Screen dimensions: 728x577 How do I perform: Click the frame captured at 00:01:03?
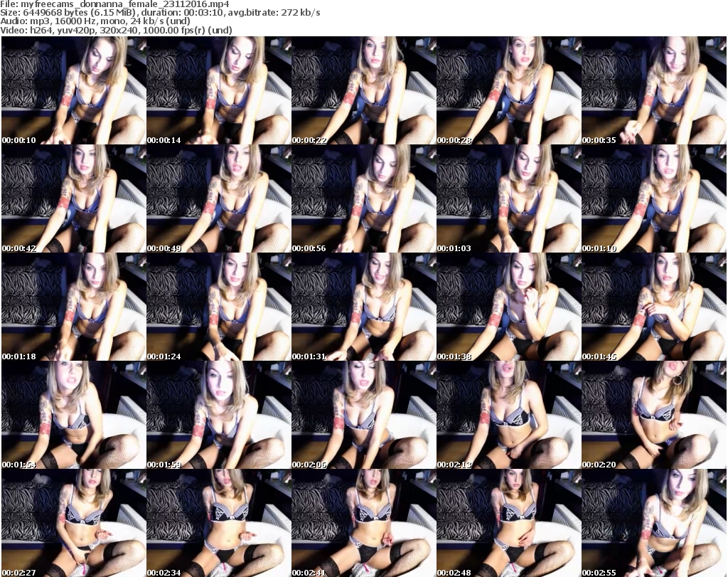(x=509, y=198)
